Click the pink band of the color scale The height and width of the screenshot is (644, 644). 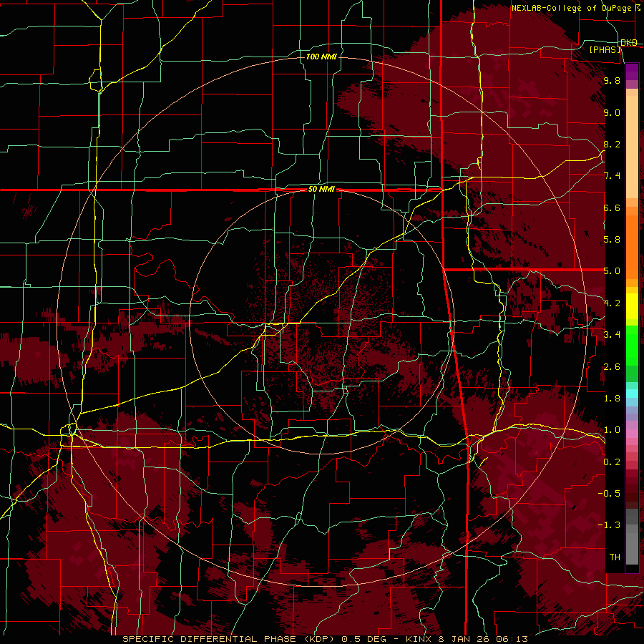[632, 434]
